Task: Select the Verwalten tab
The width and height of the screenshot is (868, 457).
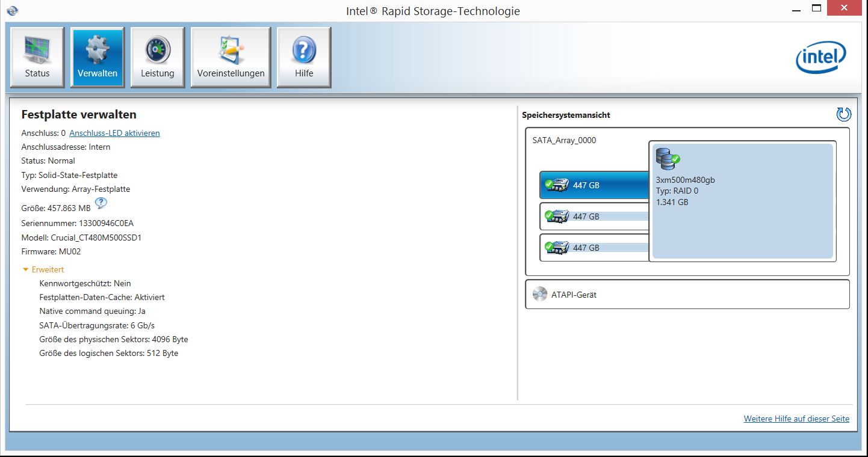Action: 98,57
